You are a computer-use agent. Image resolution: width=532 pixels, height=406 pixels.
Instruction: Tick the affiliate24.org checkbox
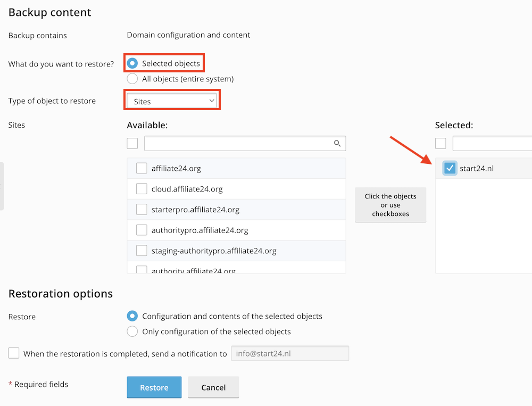142,168
